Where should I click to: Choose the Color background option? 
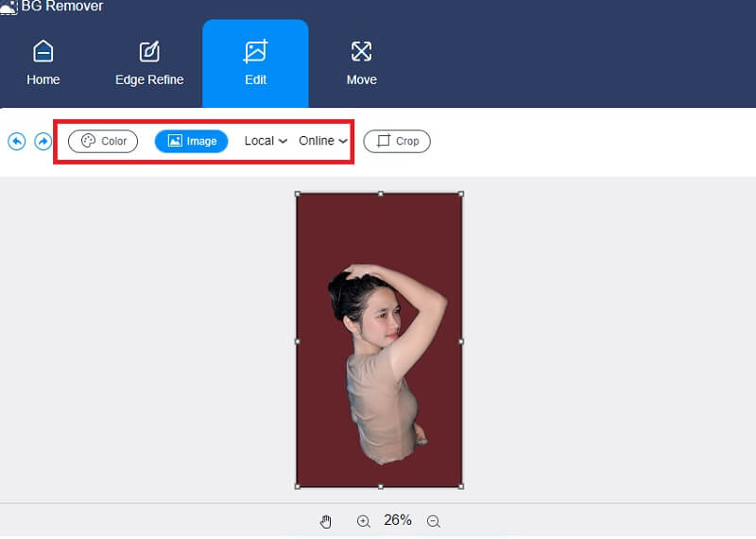(103, 141)
